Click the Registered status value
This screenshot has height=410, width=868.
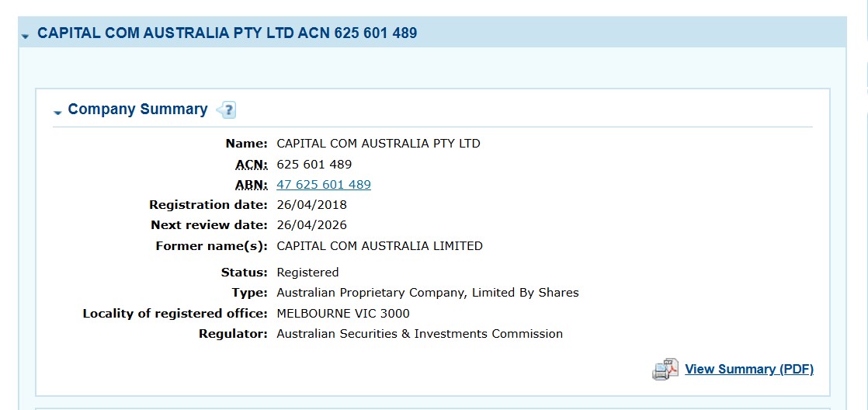(x=307, y=273)
